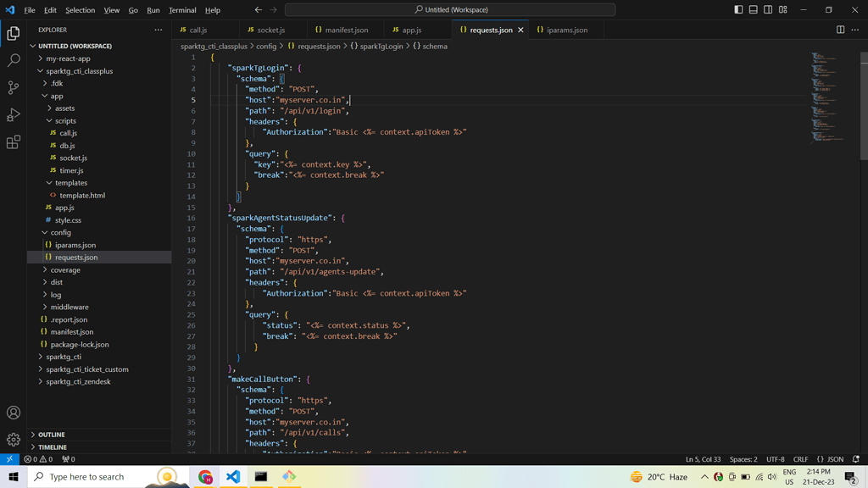
Task: Click the Ln 5, Col 33 status indicator
Action: pos(703,459)
